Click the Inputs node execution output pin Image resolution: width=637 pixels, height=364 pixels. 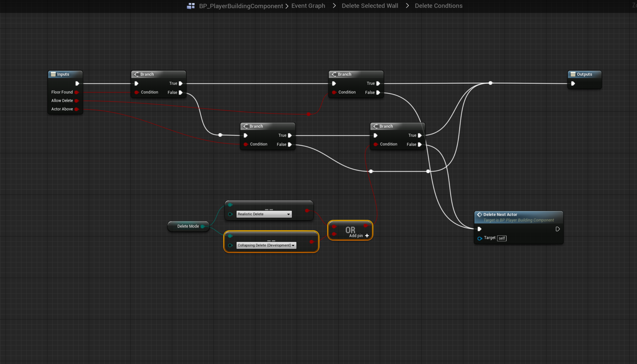click(77, 83)
